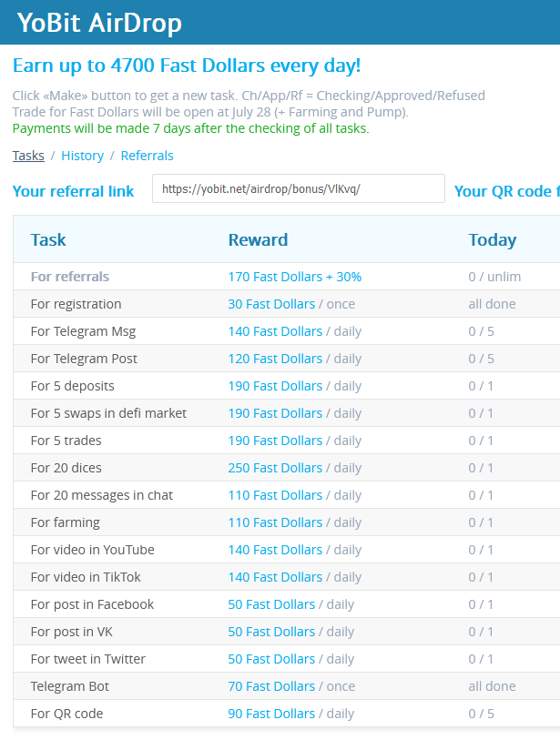Screen dimensions: 560x740
Task: Click the 170 Fast Dollars + 30% reward
Action: pos(295,277)
